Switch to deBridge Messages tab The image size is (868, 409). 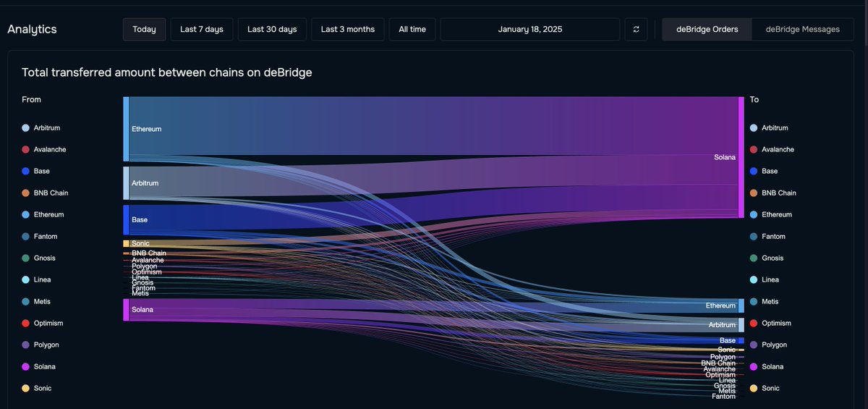803,30
